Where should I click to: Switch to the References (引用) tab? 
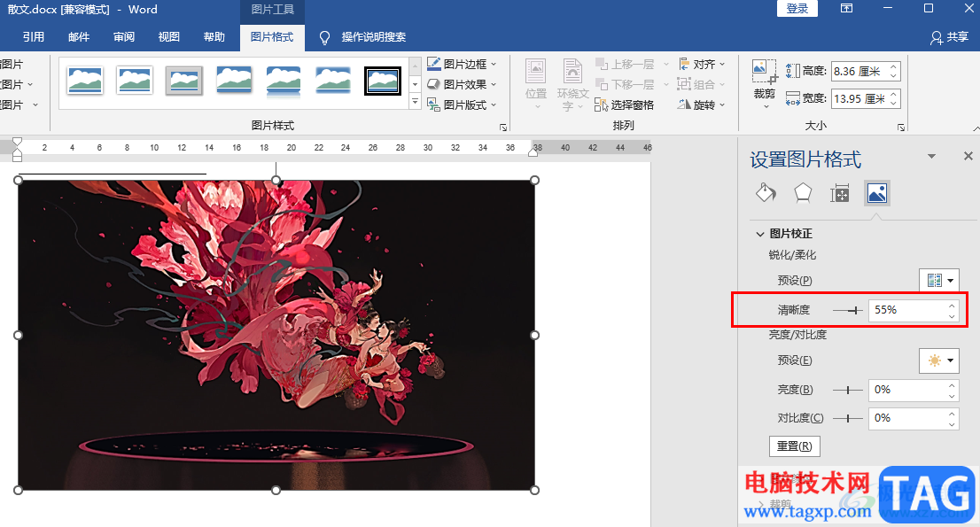(33, 37)
